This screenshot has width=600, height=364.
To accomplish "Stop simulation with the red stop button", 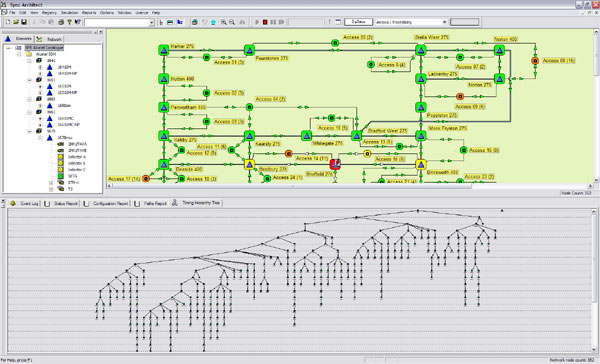I will [265, 22].
